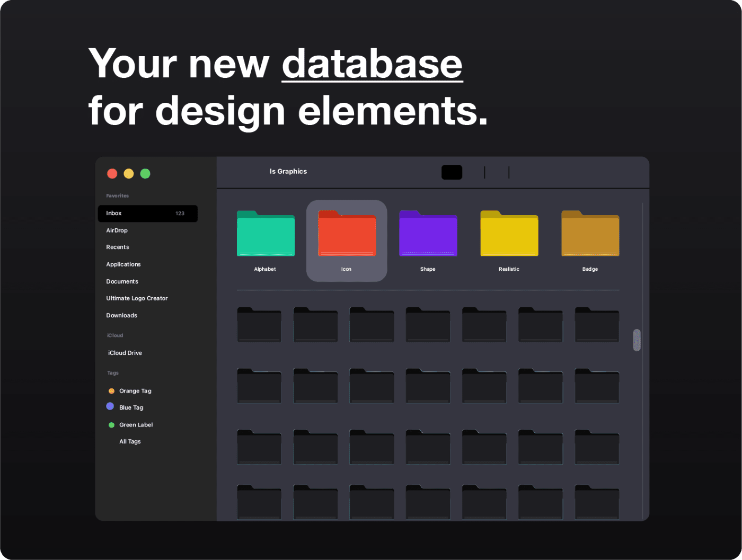The width and height of the screenshot is (742, 560).
Task: Open Documents from the sidebar
Action: [122, 281]
